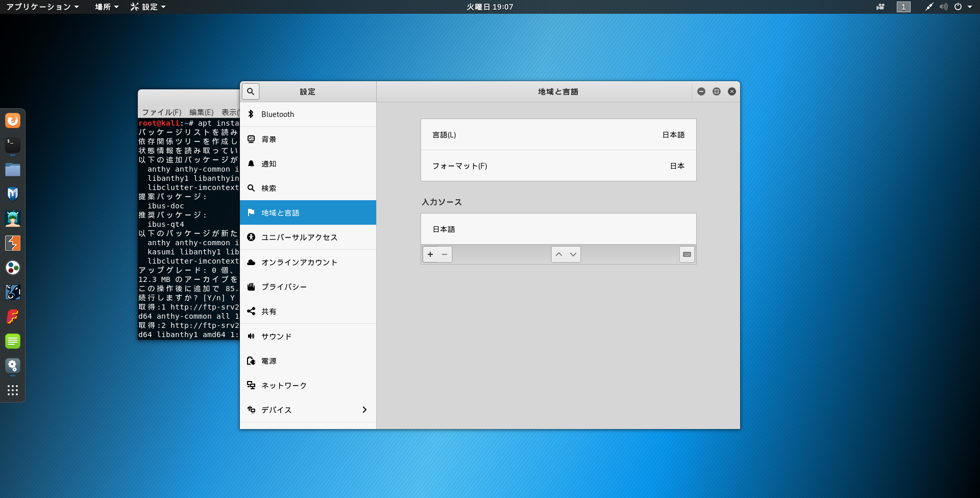Viewport: 980px width, 498px height.
Task: Launch Metasploit from the dock
Action: click(13, 194)
